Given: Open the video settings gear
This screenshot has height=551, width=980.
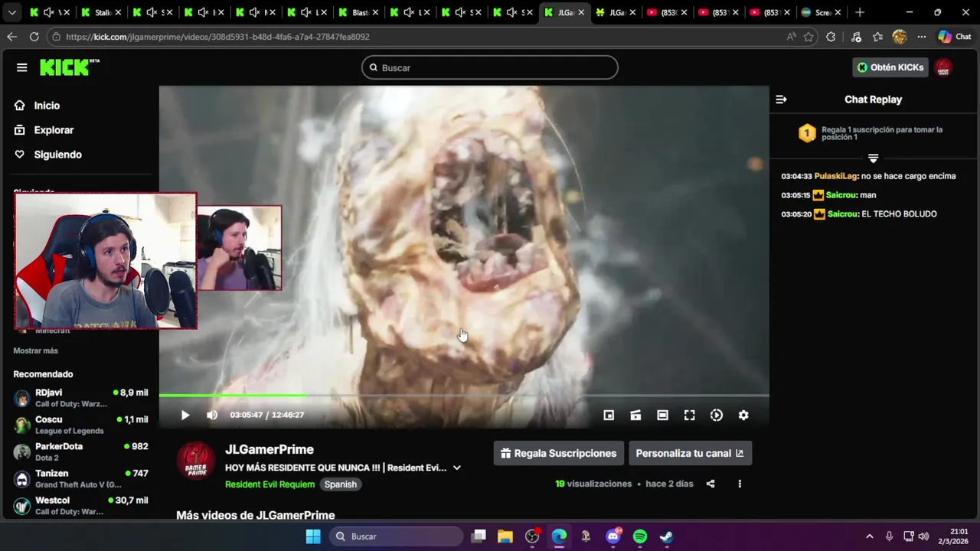Looking at the screenshot, I should [743, 415].
